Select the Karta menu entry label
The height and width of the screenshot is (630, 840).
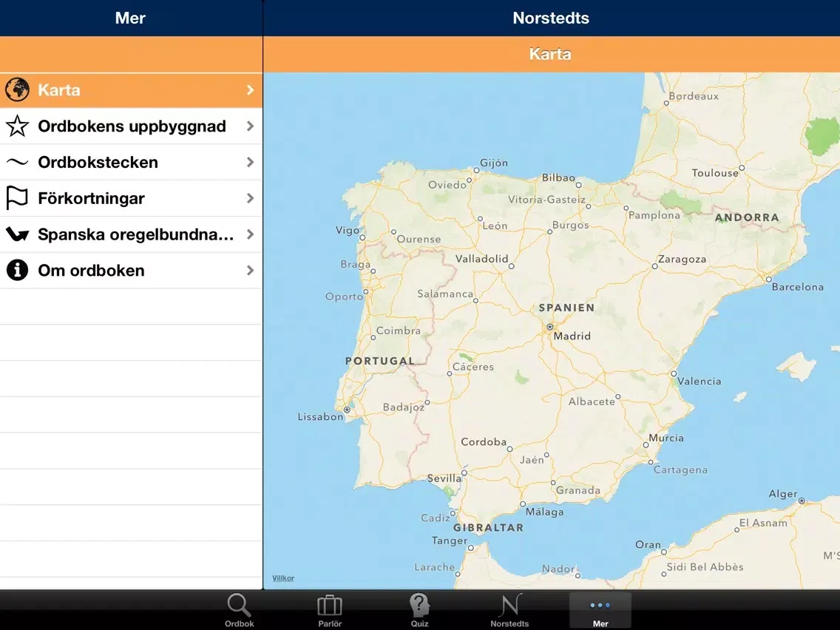(x=59, y=89)
